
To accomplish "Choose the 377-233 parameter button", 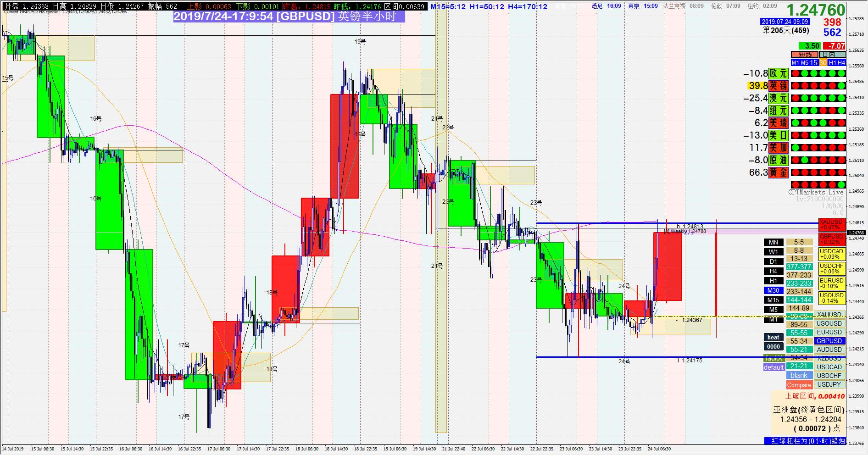I will point(799,275).
